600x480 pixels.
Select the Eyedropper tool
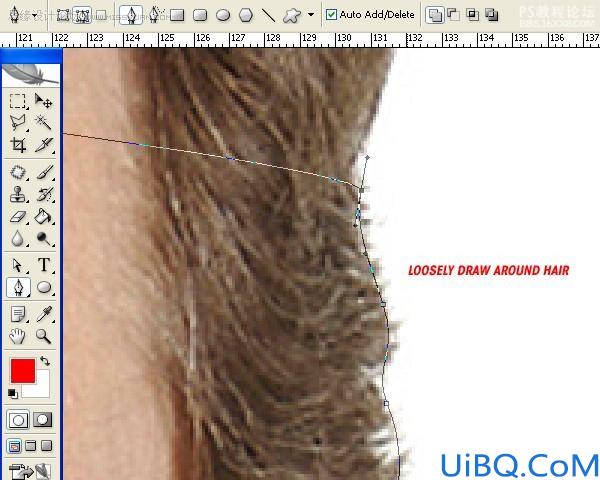click(43, 314)
